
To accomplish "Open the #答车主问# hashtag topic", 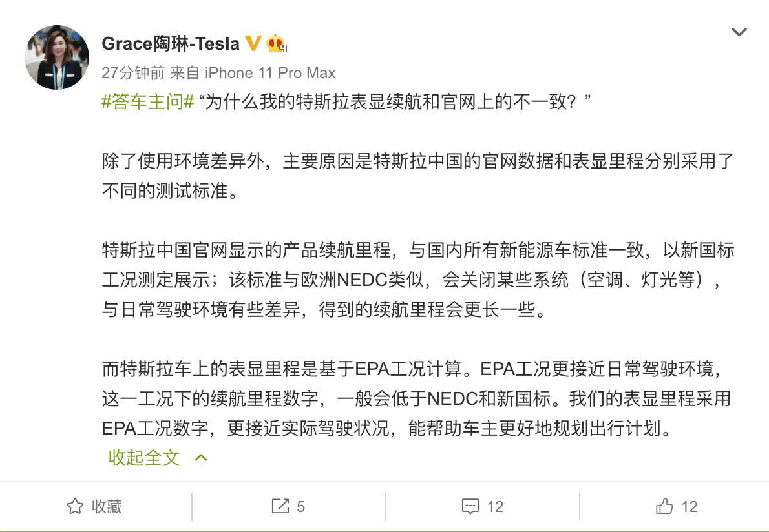I will [148, 102].
